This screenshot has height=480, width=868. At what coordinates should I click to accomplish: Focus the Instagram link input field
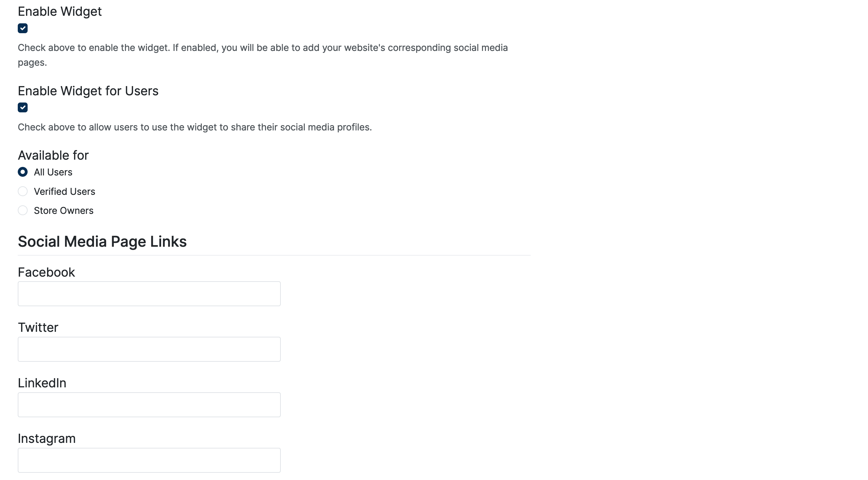149,460
